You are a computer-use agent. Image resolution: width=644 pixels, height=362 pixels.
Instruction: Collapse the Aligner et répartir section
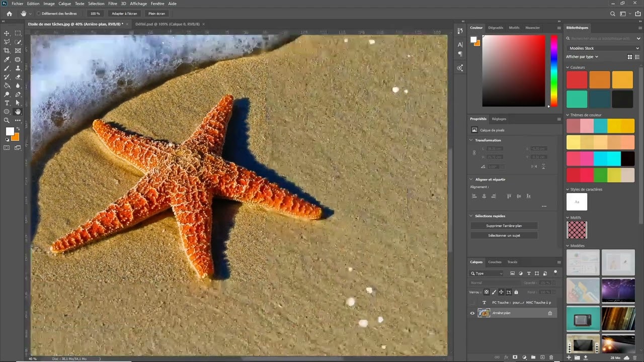[x=471, y=179]
